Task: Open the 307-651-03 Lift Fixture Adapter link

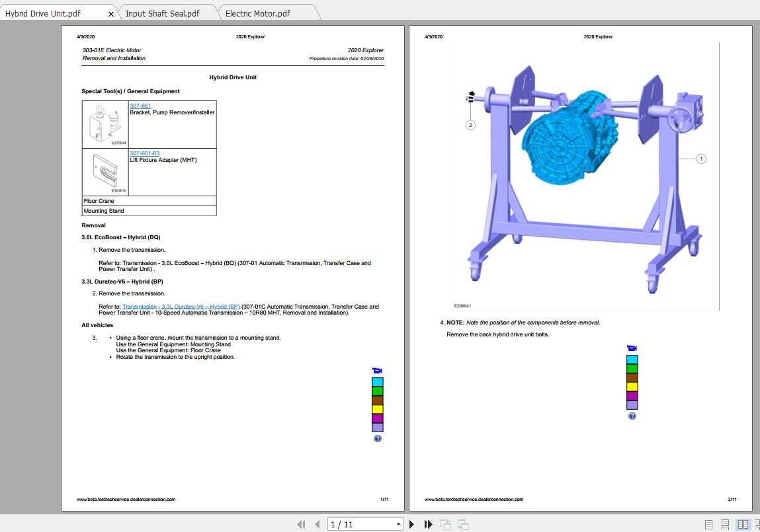Action: coord(144,153)
